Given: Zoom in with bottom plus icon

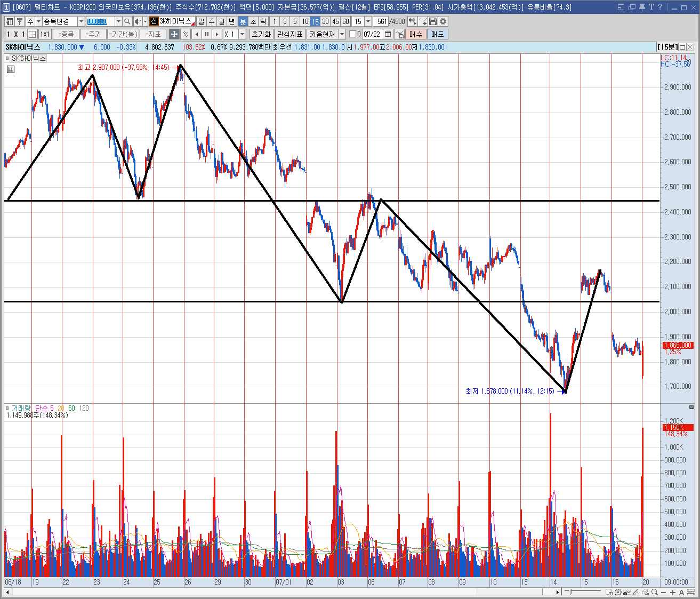Looking at the screenshot, I should pyautogui.click(x=672, y=593).
